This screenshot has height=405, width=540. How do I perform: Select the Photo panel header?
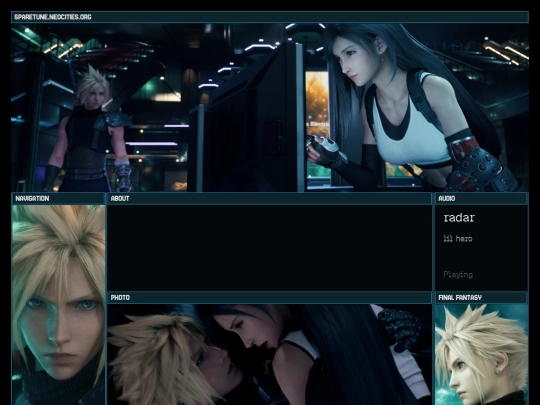coord(270,297)
